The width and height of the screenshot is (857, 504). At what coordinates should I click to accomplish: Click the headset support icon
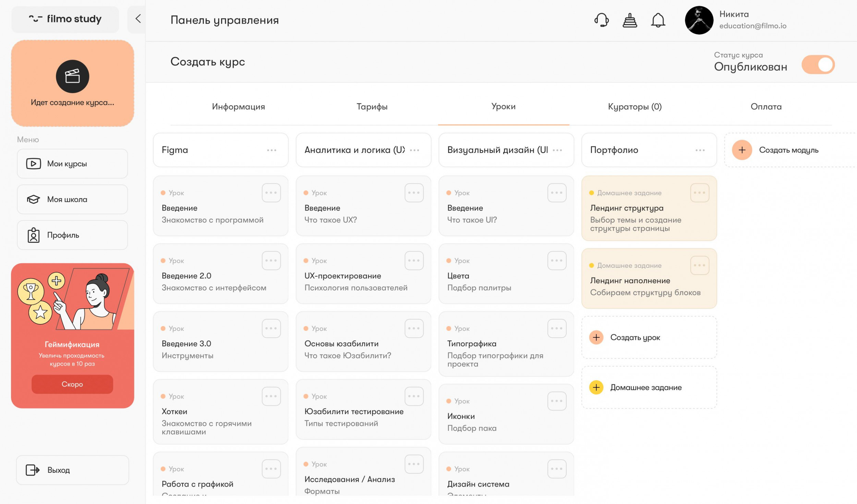coord(601,20)
